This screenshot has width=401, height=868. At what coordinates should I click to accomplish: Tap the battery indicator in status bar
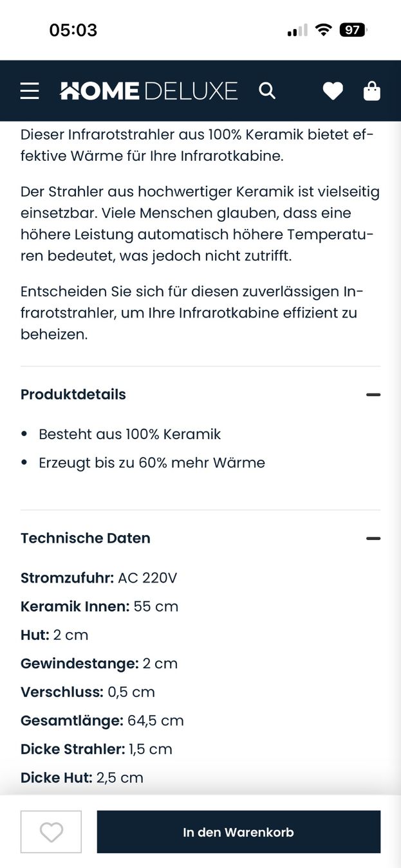353,30
